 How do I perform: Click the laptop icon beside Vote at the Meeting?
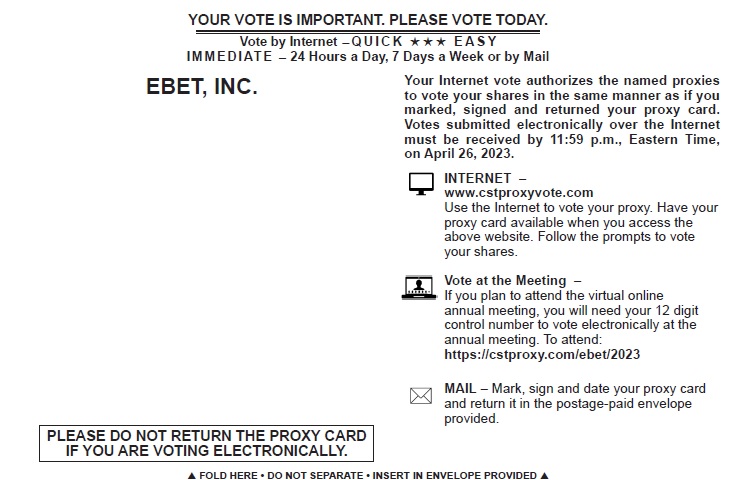tap(420, 288)
